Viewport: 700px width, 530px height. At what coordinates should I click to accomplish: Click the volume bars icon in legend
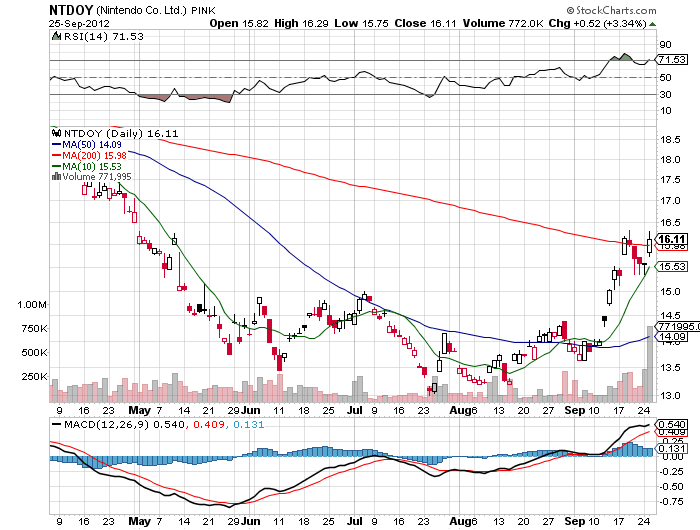56,177
